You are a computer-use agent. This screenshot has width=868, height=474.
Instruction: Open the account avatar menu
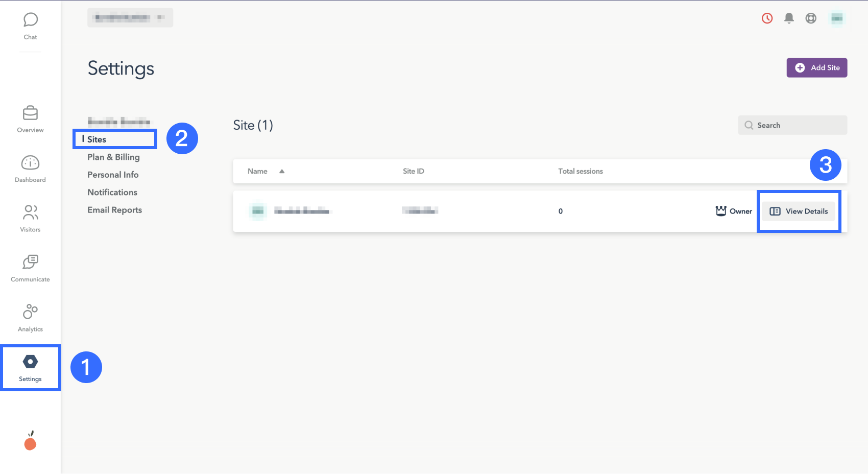pos(836,18)
